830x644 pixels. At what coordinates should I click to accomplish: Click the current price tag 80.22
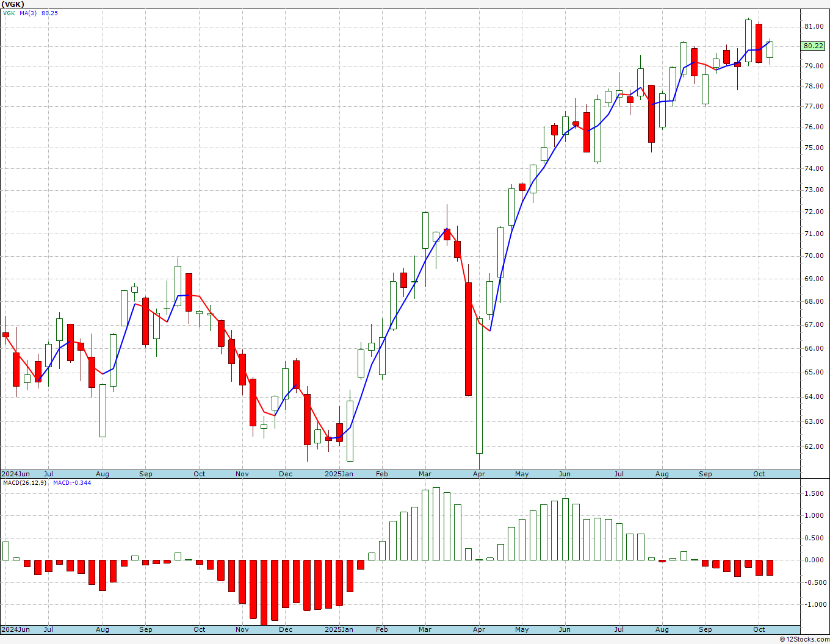814,46
